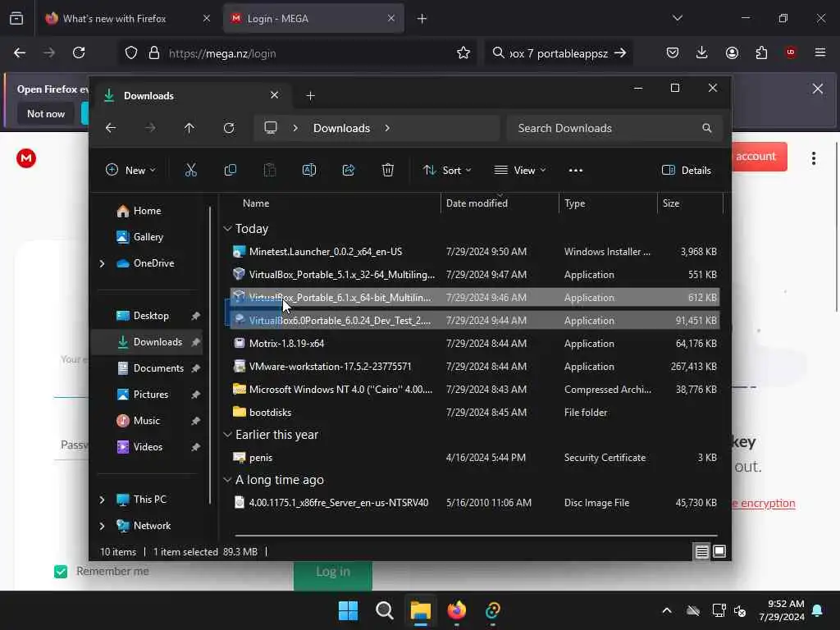Open the Sort dropdown
This screenshot has width=840, height=630.
pos(447,171)
